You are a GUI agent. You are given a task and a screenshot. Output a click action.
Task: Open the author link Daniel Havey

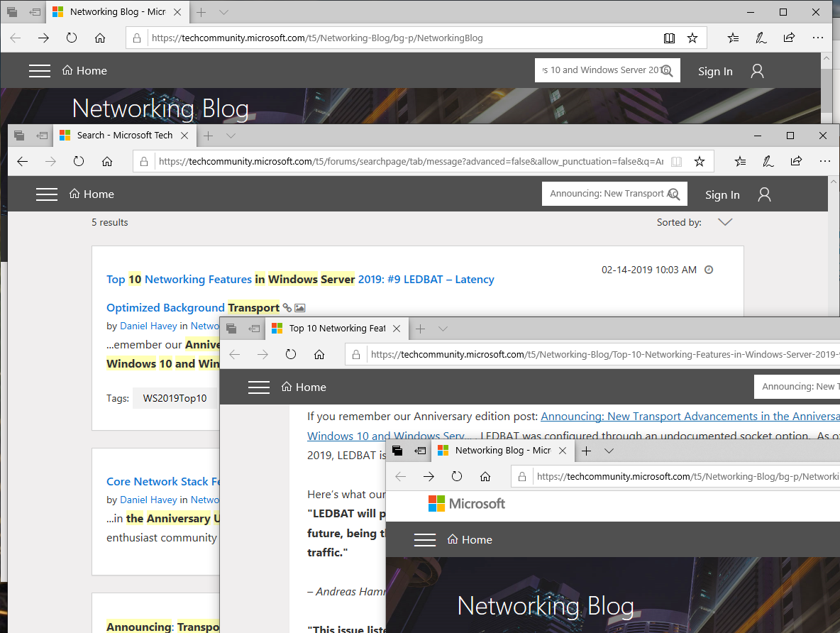pyautogui.click(x=148, y=326)
